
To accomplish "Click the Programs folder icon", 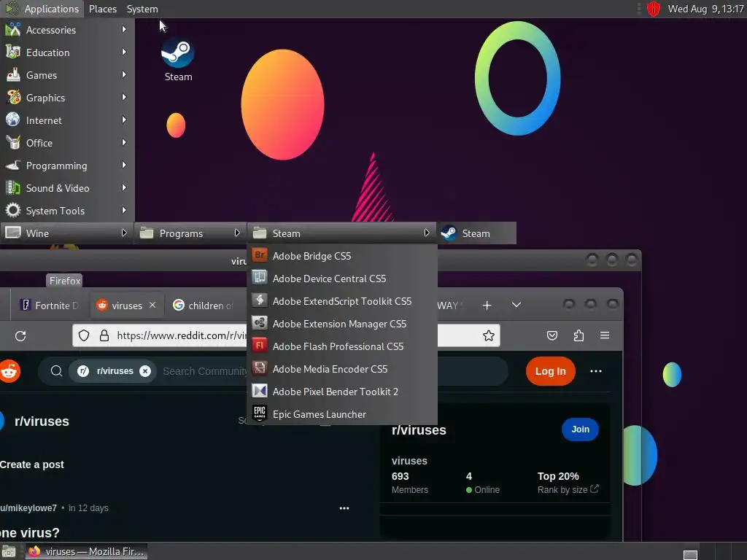I will [147, 233].
